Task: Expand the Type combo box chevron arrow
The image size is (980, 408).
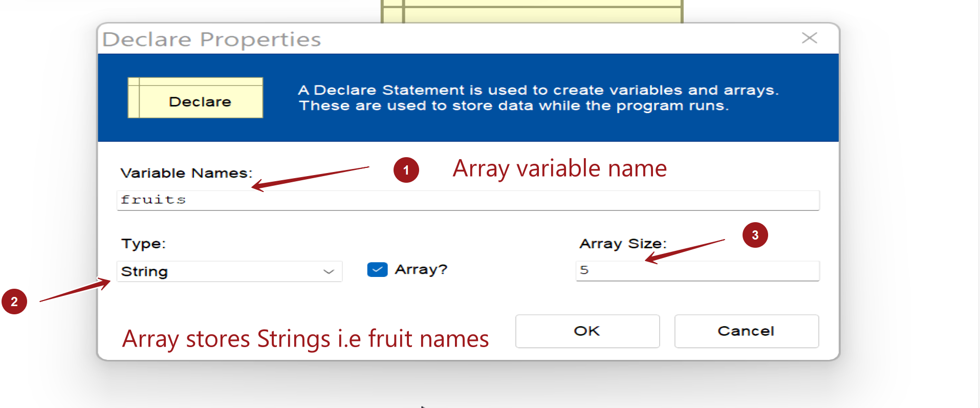Action: (x=329, y=272)
